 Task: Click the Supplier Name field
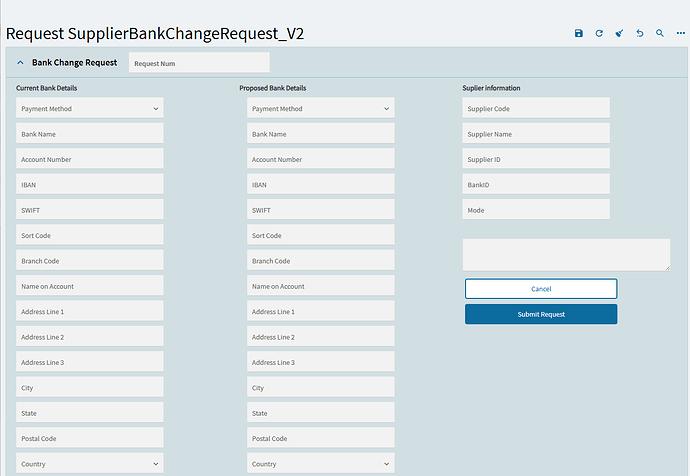pyautogui.click(x=536, y=134)
